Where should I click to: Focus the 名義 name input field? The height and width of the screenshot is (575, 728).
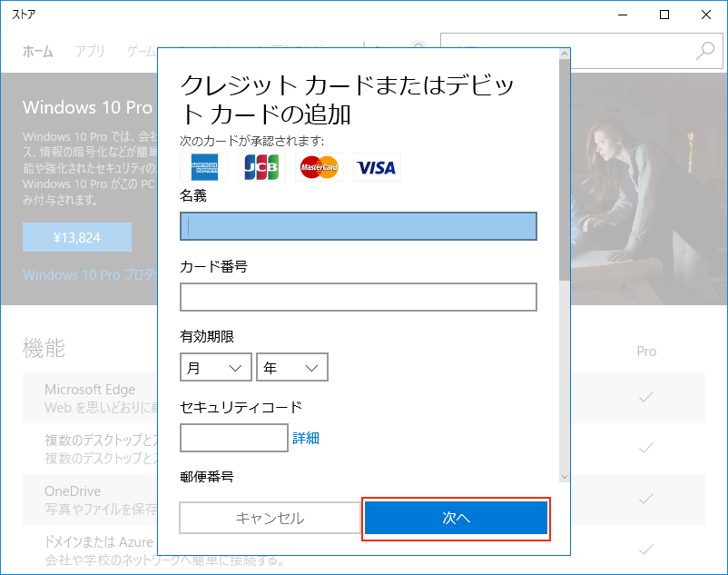click(x=359, y=226)
